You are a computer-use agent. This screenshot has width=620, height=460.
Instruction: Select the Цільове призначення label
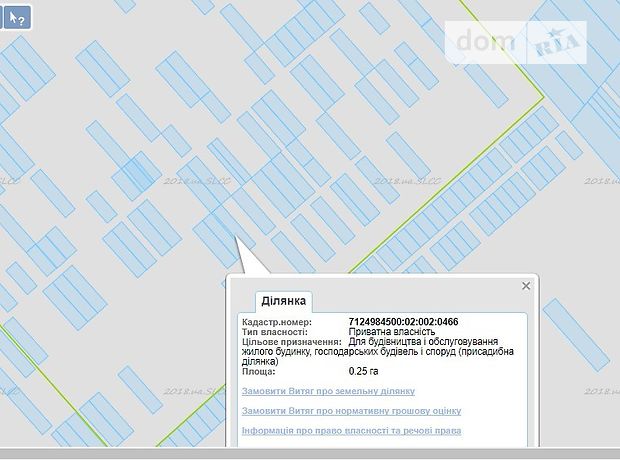click(292, 342)
